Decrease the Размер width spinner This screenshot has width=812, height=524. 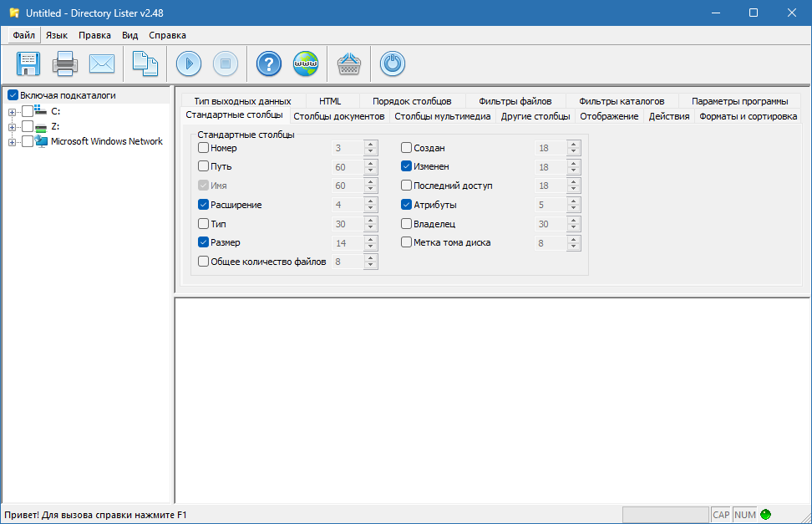(370, 247)
